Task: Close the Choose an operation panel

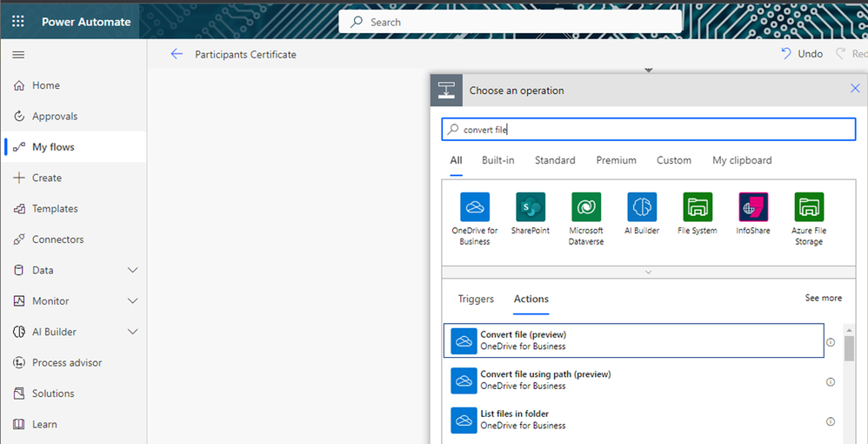Action: [855, 88]
